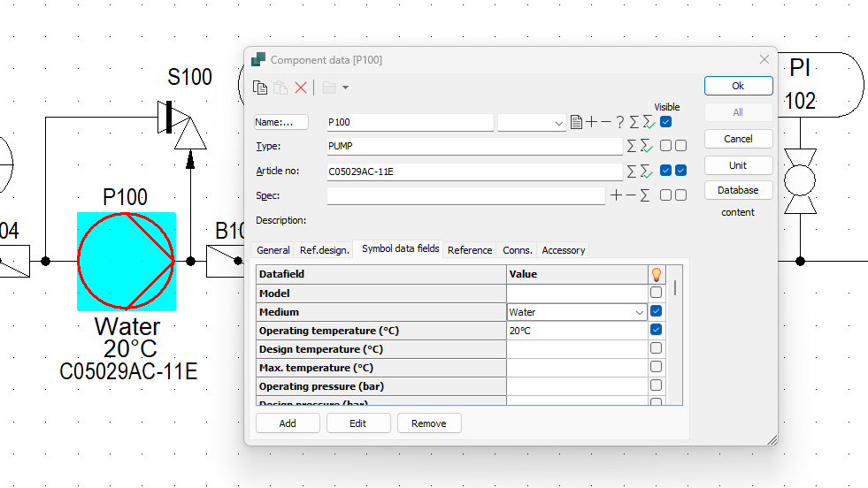The image size is (868, 488).
Task: Click the Copy component data icon
Action: coord(259,88)
